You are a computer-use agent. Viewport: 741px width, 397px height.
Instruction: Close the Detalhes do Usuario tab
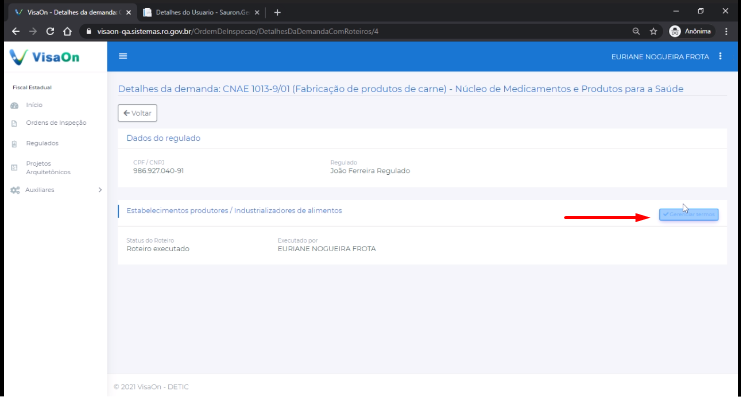point(257,12)
